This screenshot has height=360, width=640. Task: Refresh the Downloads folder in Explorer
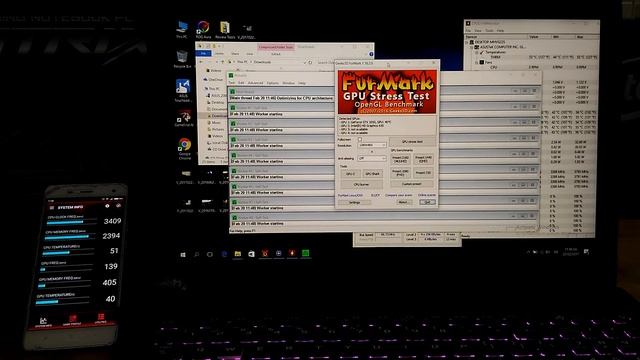click(311, 62)
